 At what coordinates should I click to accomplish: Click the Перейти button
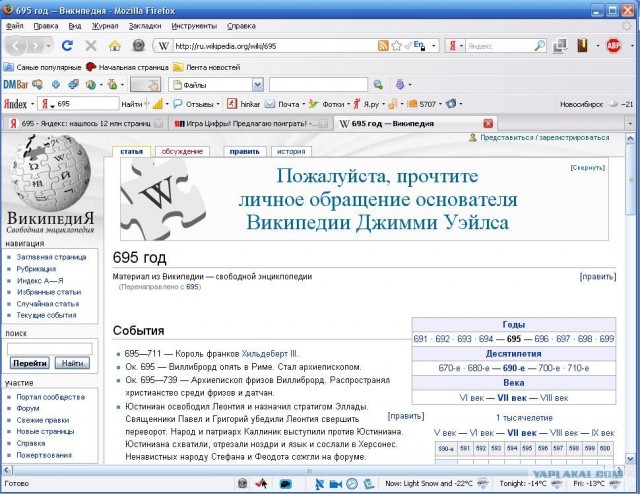click(30, 363)
